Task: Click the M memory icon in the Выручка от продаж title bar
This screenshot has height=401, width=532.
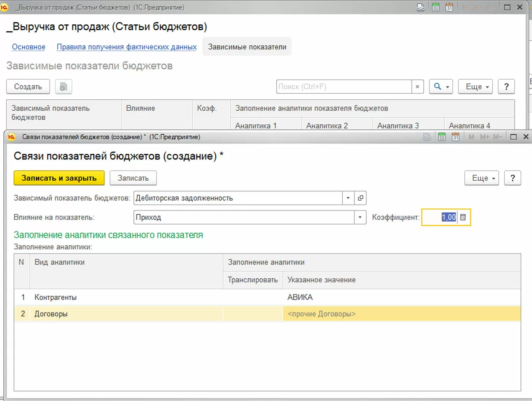Action: (x=465, y=8)
